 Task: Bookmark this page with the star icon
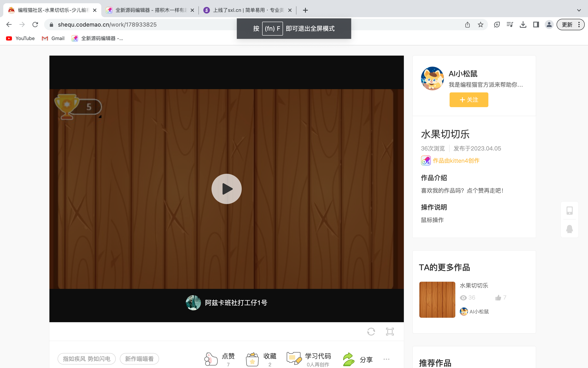pyautogui.click(x=480, y=25)
